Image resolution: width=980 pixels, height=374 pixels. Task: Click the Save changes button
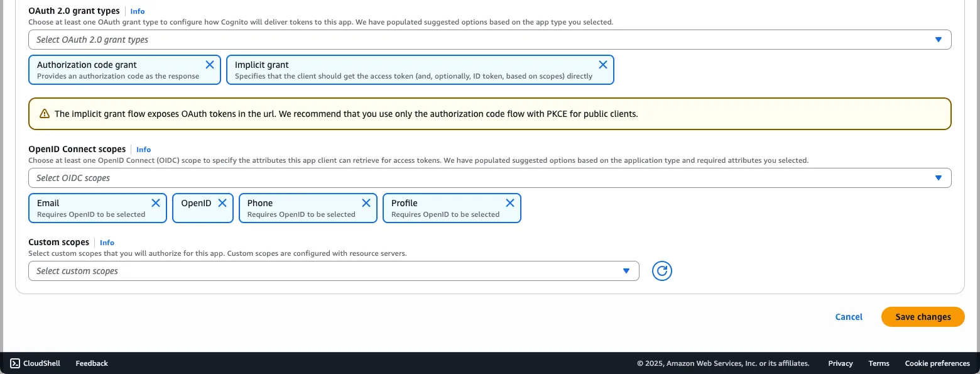click(923, 317)
